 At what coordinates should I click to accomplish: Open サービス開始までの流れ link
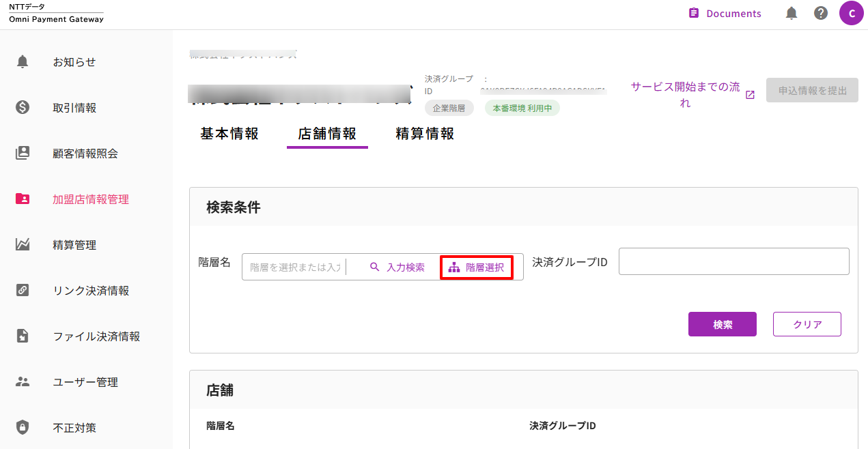[685, 95]
